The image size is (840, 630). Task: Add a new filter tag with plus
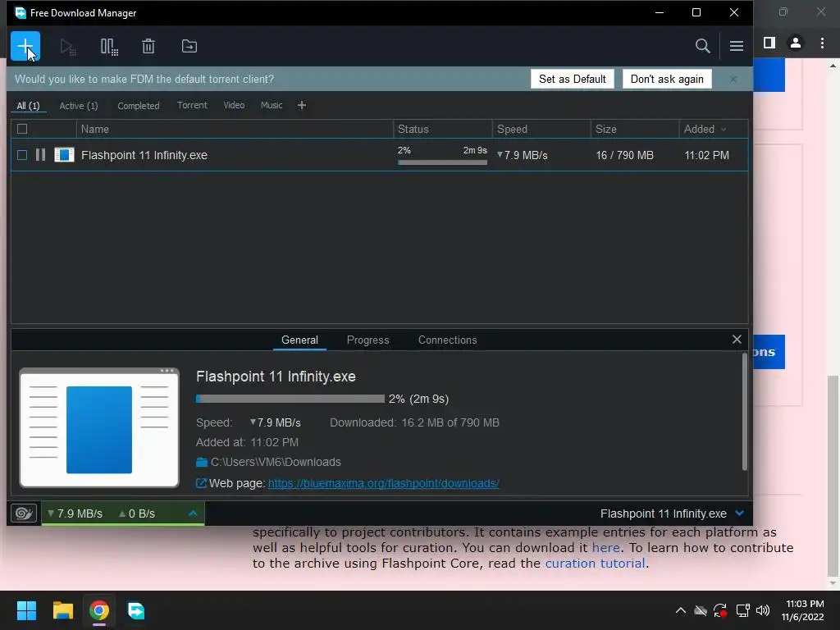pyautogui.click(x=302, y=105)
